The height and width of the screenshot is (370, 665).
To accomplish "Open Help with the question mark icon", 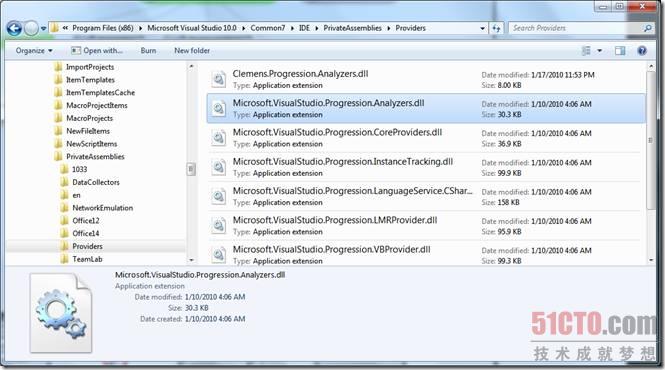I will (642, 51).
